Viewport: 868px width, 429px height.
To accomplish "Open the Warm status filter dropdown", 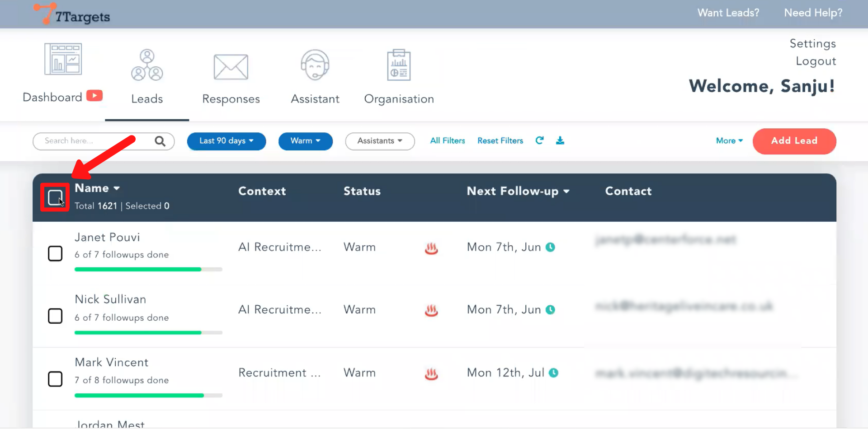I will coord(306,141).
